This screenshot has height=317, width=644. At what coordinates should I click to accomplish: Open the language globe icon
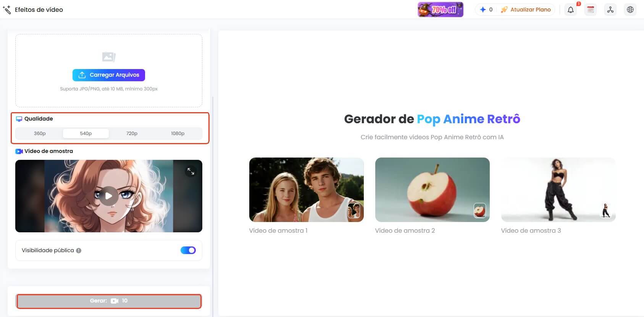630,10
